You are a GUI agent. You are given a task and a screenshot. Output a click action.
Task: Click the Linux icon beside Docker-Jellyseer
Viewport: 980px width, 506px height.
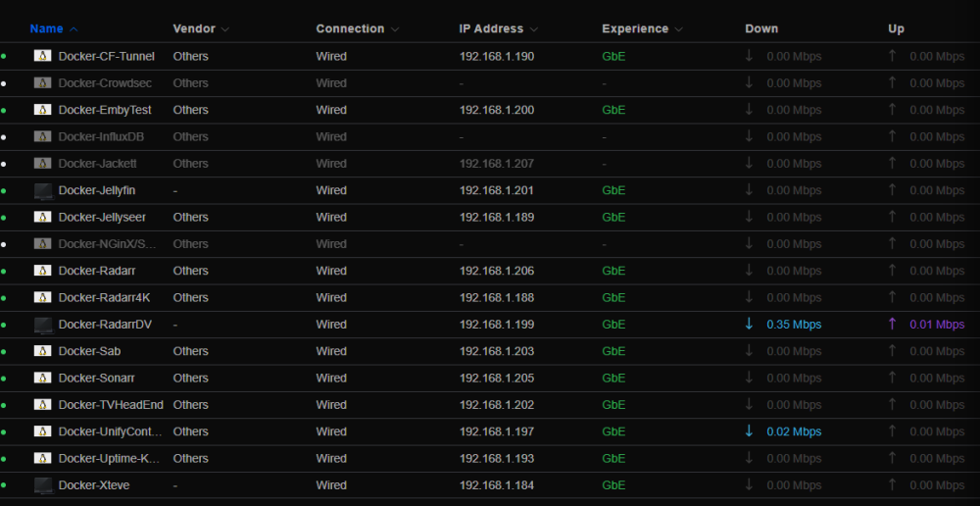click(42, 217)
